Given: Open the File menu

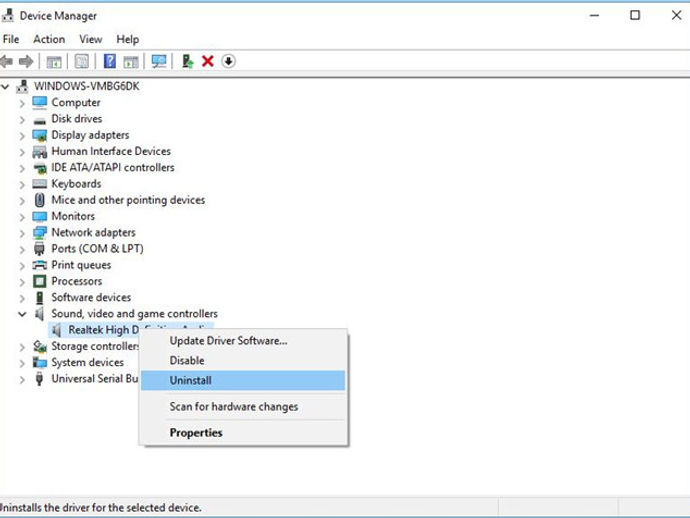Looking at the screenshot, I should coord(11,39).
